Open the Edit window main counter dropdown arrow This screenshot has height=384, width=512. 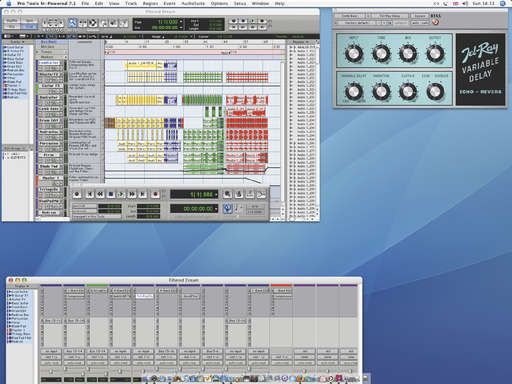(x=181, y=22)
